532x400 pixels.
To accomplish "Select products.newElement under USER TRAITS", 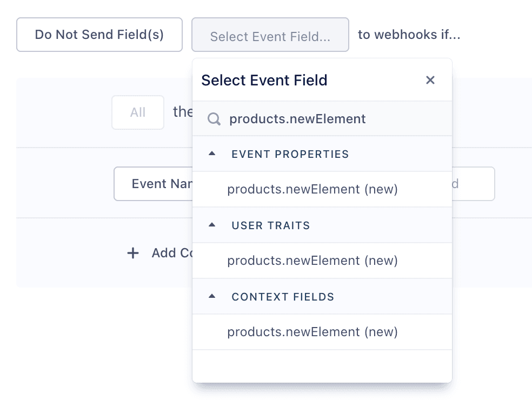I will (x=312, y=261).
